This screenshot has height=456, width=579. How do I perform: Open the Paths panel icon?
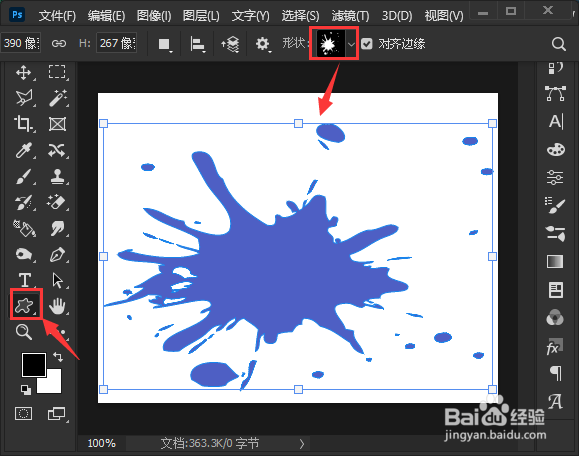pos(555,94)
